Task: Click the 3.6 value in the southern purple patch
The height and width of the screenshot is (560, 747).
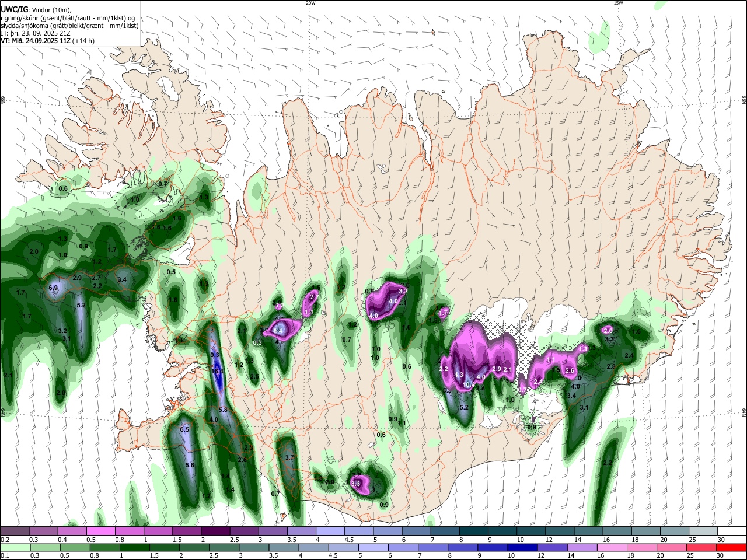Action: pos(355,483)
